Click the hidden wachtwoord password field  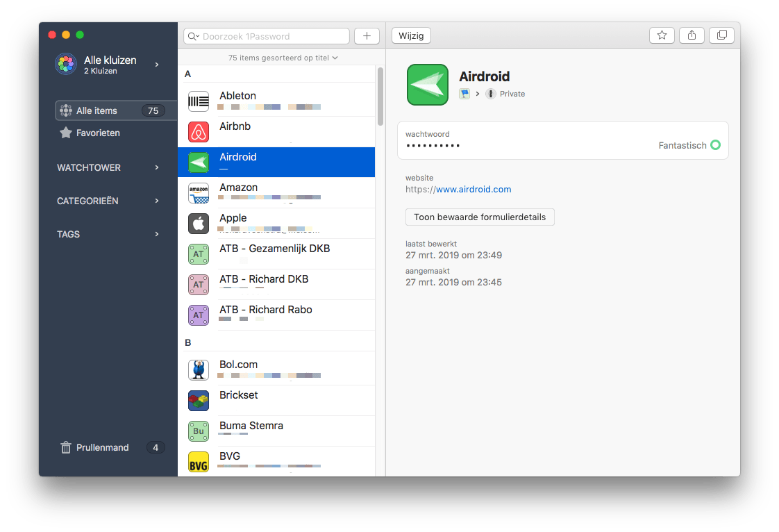tap(562, 140)
